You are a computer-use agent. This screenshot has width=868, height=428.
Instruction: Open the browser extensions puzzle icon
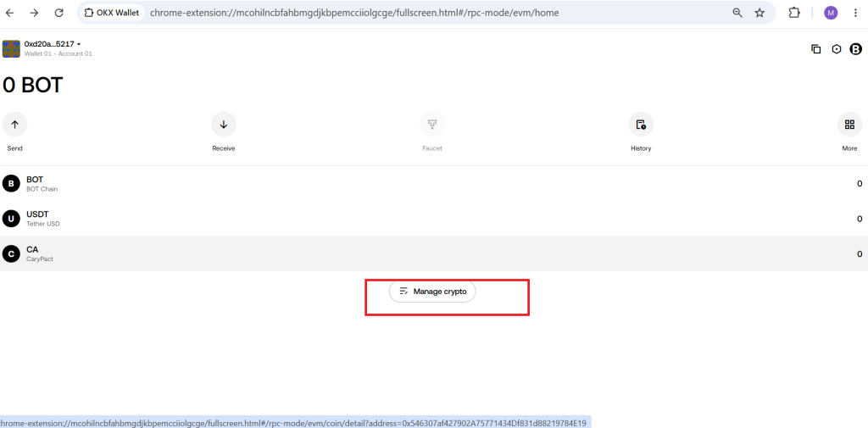tap(794, 13)
